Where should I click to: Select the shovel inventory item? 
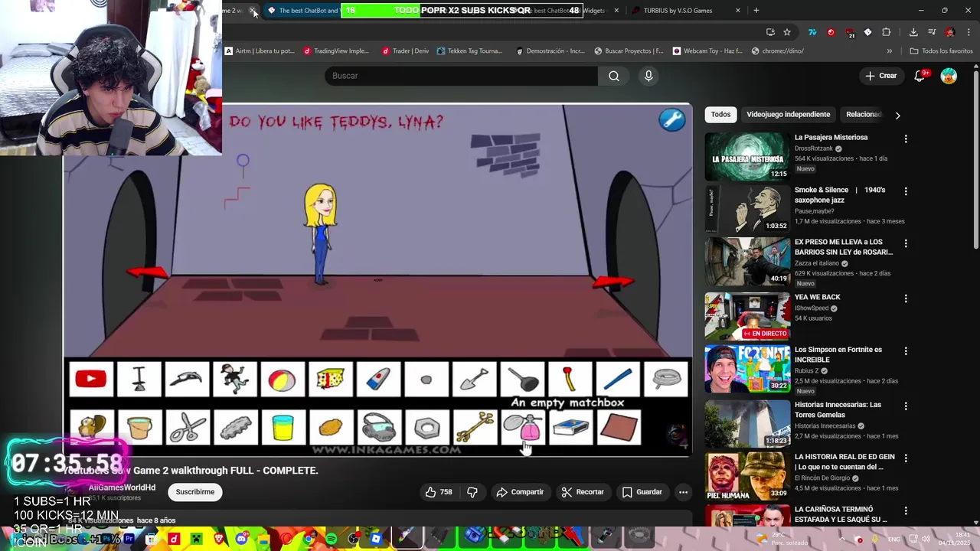[x=474, y=379]
